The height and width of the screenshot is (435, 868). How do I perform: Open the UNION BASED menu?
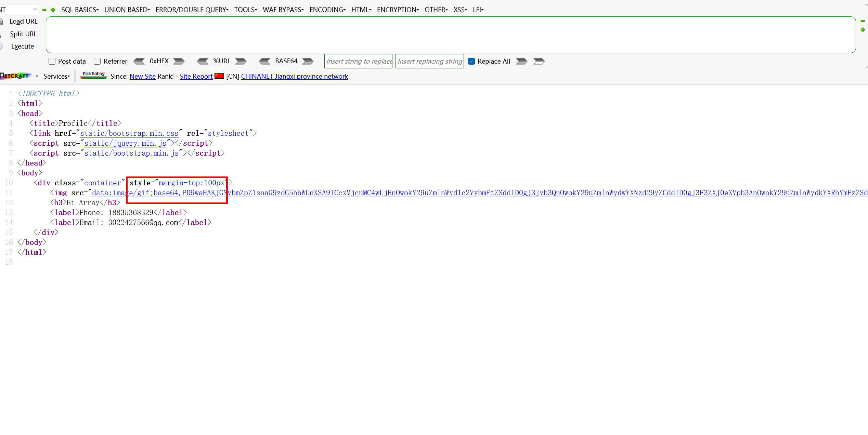point(127,10)
